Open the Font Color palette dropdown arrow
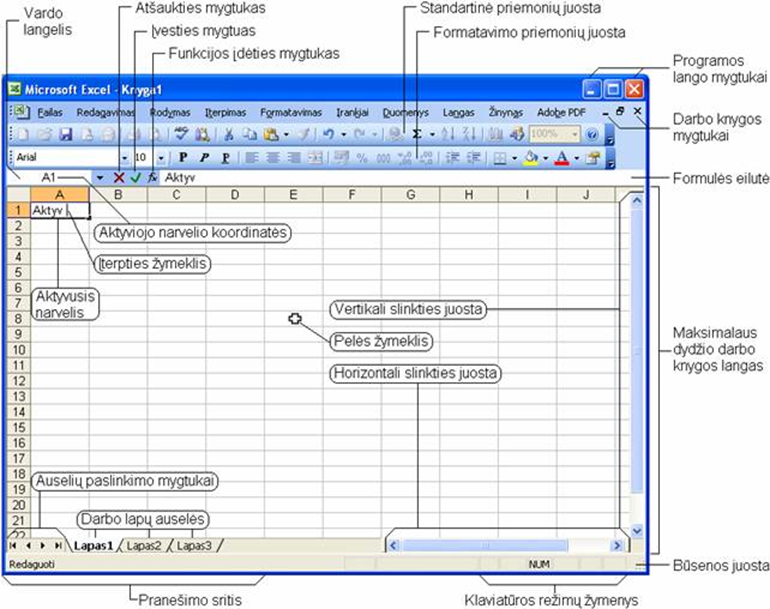The image size is (770, 609). pos(577,158)
